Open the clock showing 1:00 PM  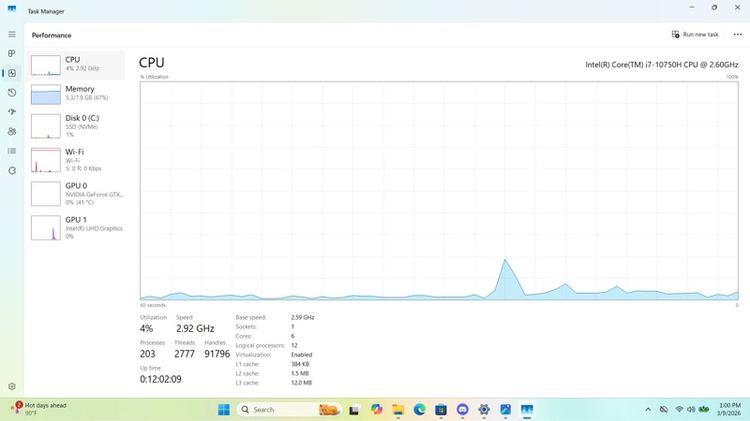pyautogui.click(x=729, y=409)
